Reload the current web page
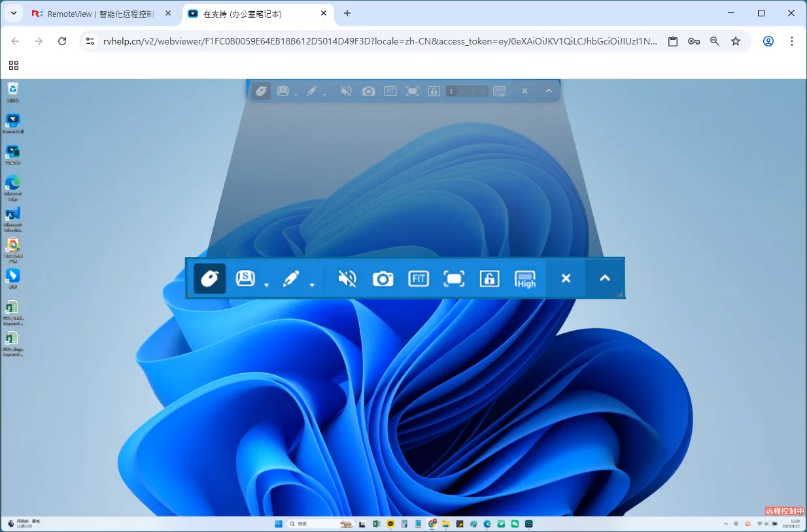Screen dimensions: 807x532 pos(62,41)
